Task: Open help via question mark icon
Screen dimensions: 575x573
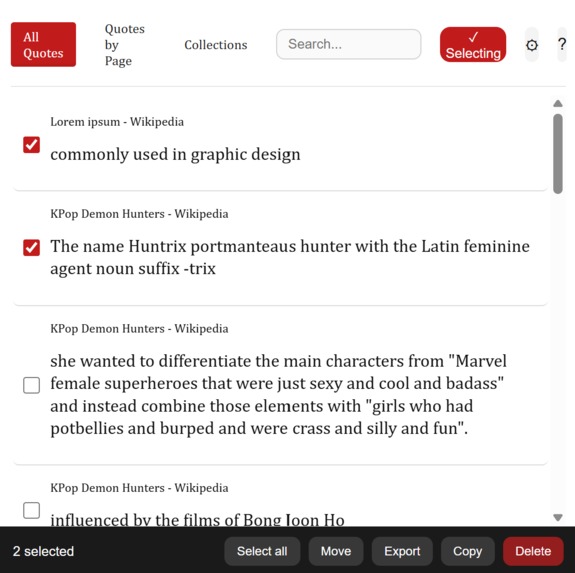Action: click(x=562, y=45)
